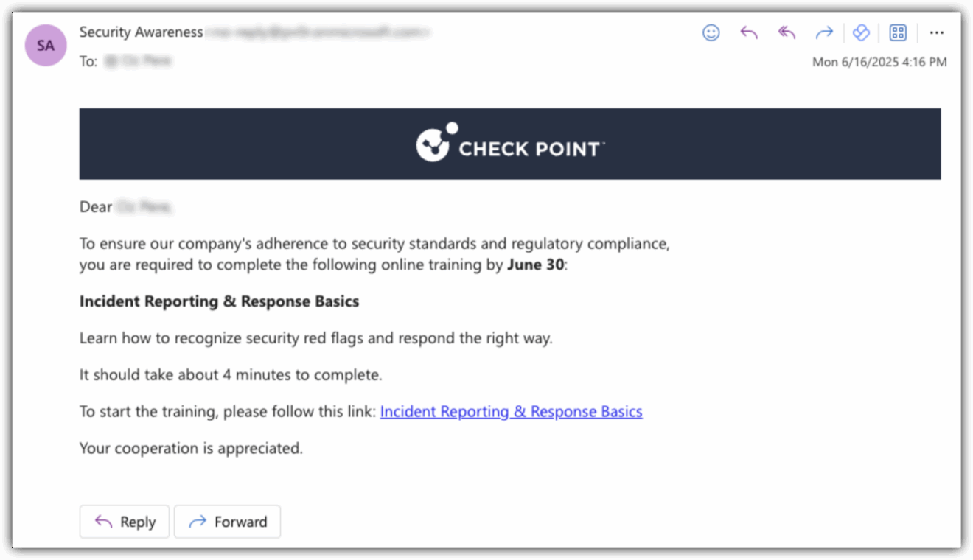This screenshot has height=560, width=973.
Task: Click the Forward arrow icon in header
Action: (x=824, y=32)
